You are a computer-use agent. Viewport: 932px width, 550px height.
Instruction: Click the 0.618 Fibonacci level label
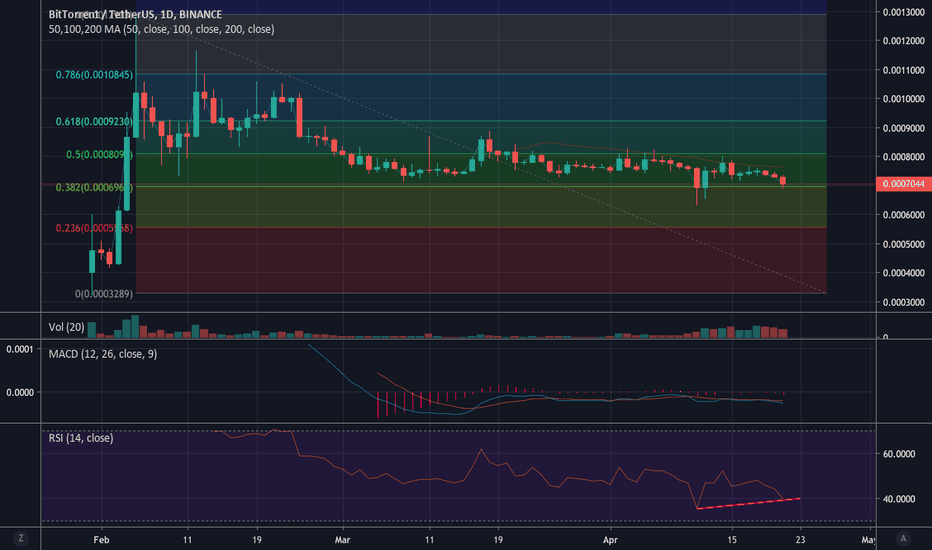94,121
